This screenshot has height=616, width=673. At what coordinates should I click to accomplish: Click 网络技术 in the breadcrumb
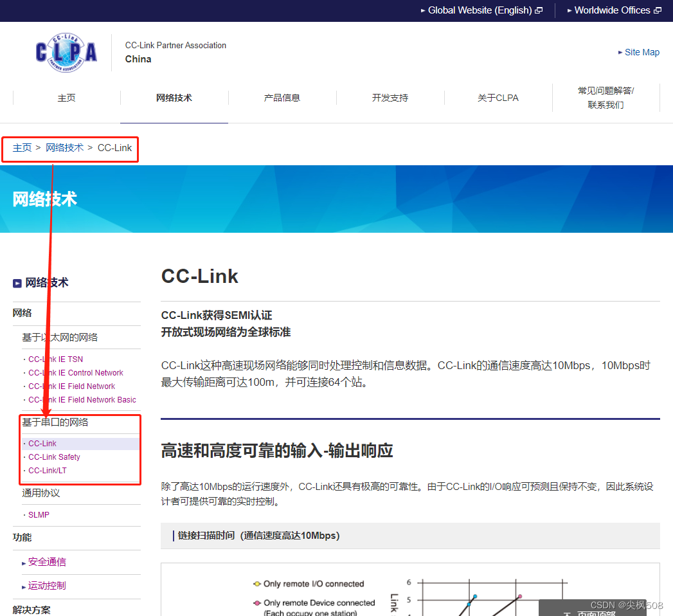coord(65,148)
